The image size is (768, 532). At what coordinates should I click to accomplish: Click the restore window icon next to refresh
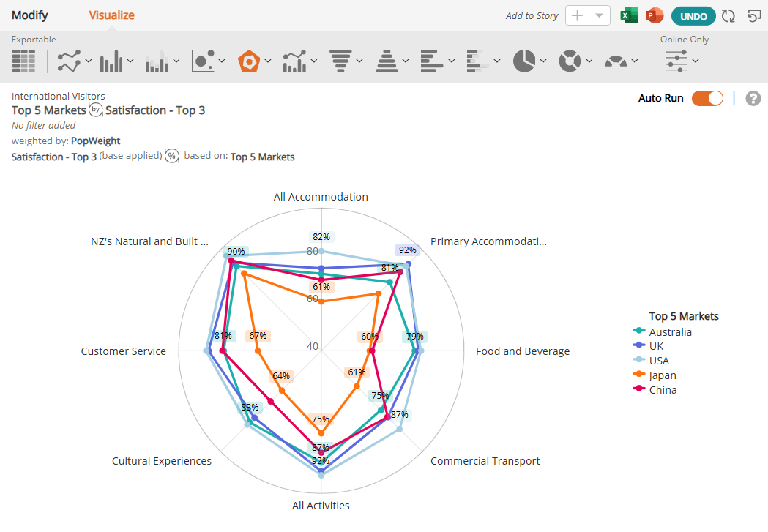754,16
